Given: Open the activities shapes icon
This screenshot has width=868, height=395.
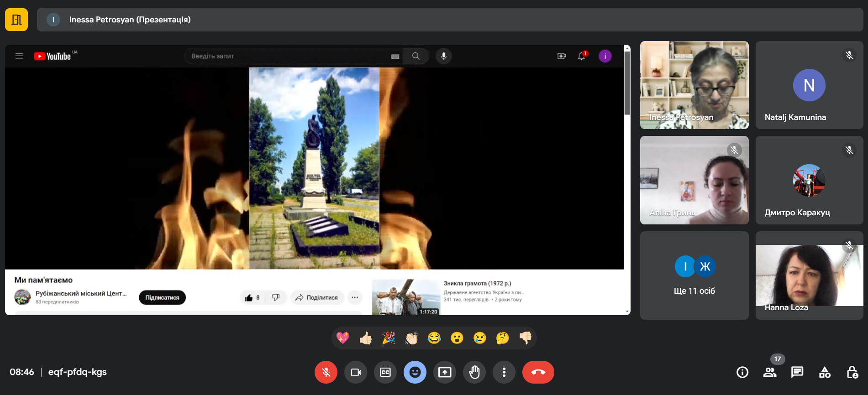Looking at the screenshot, I should [825, 372].
